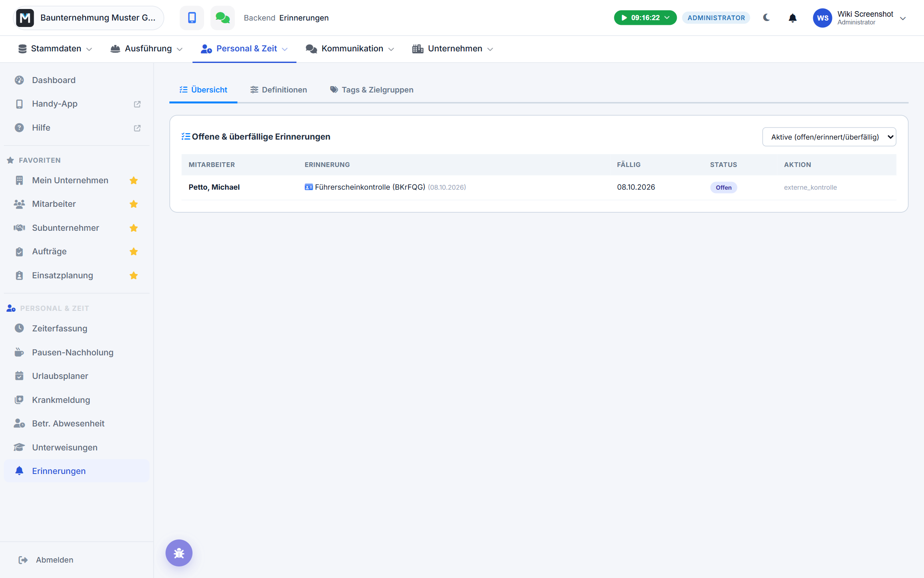
Task: Expand the Ausführung menu
Action: tap(147, 49)
